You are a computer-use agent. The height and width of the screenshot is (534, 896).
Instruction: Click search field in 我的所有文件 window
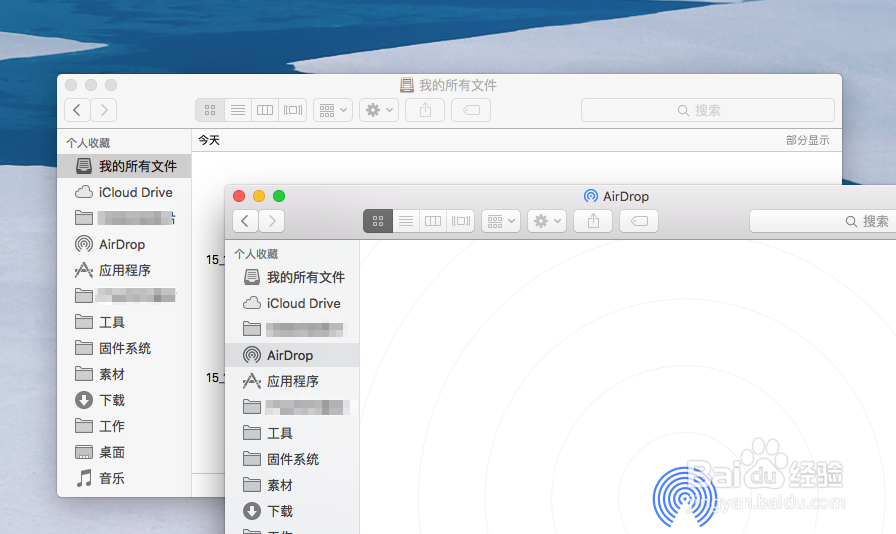pos(707,110)
